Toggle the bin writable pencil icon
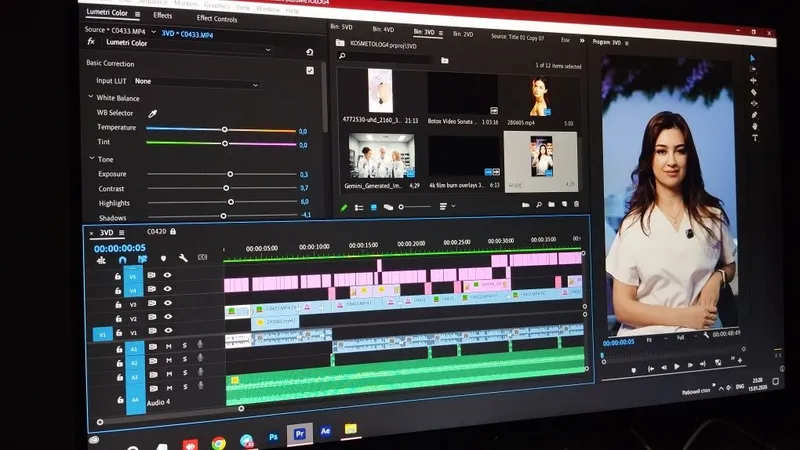Viewport: 800px width, 450px height. (x=344, y=208)
